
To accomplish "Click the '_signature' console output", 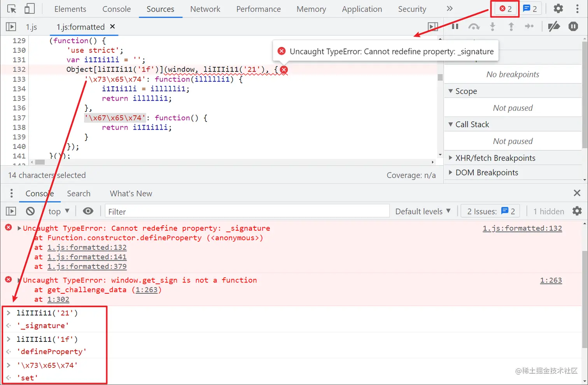I will click(43, 326).
